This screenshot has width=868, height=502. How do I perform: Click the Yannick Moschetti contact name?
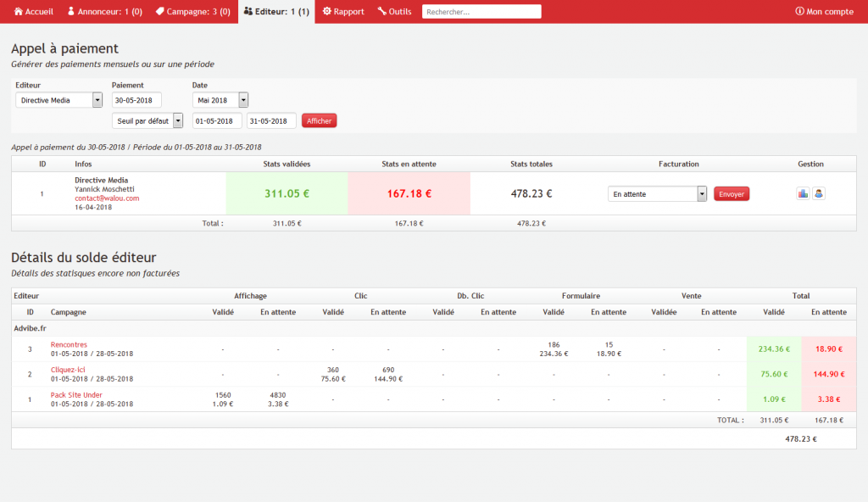point(104,189)
